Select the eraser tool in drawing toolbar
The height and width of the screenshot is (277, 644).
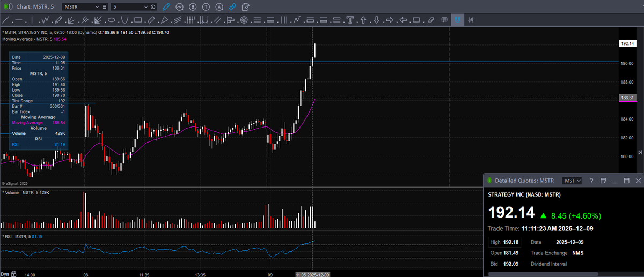[431, 20]
